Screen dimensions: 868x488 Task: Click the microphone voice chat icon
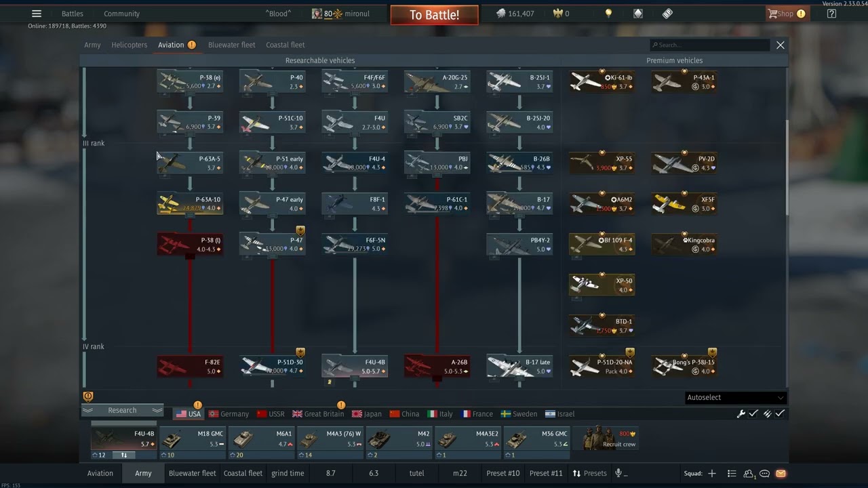click(618, 473)
